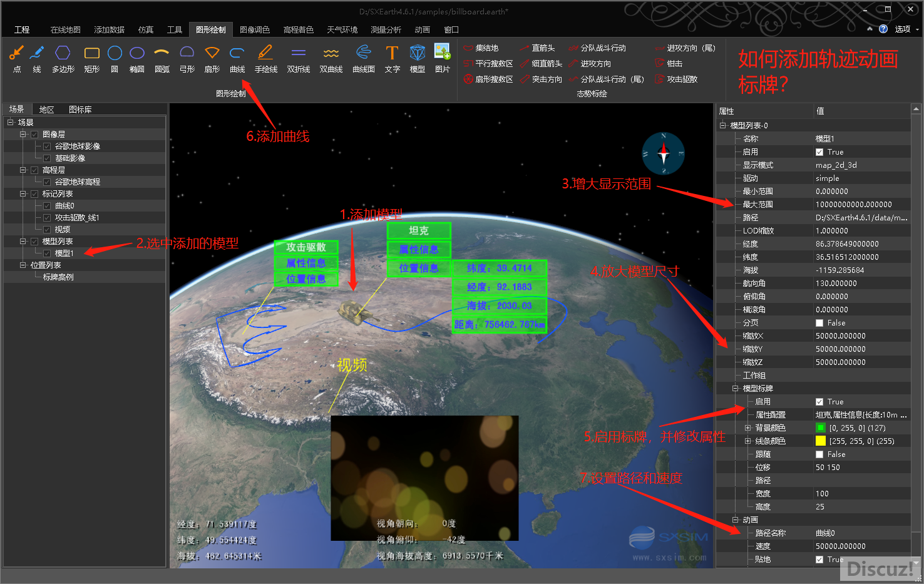Click the green 背景颜色 color swatch
Screen dimensions: 924x584
point(821,428)
